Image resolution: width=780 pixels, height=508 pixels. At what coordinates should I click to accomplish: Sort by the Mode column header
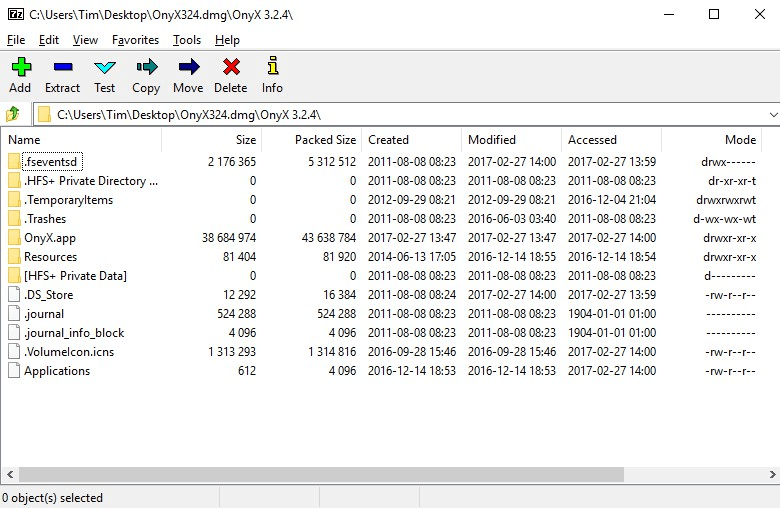pyautogui.click(x=712, y=140)
